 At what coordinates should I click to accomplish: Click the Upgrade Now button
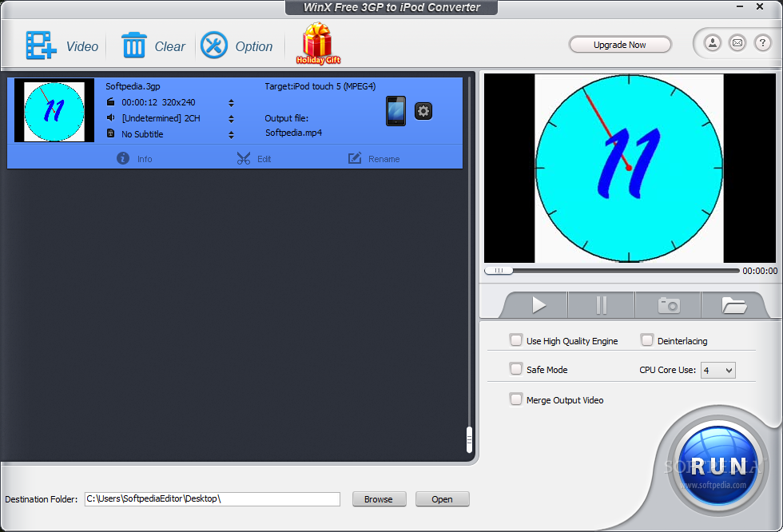point(620,45)
